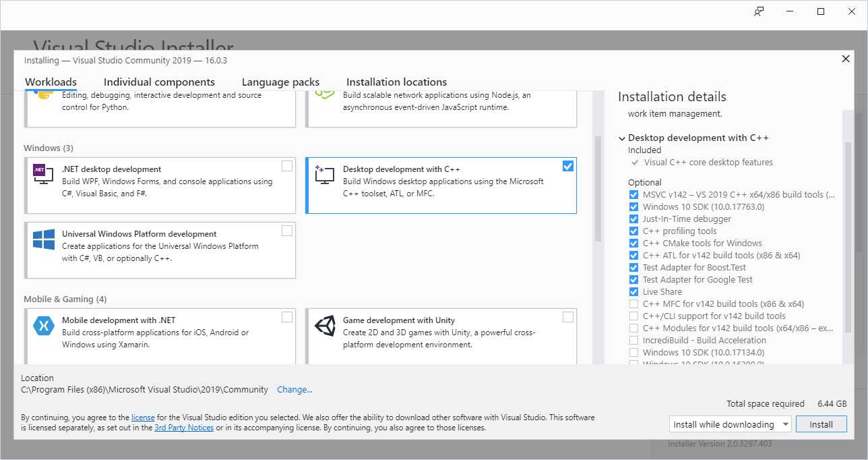Uncheck Test Adapter for Boost.Test

pos(633,267)
